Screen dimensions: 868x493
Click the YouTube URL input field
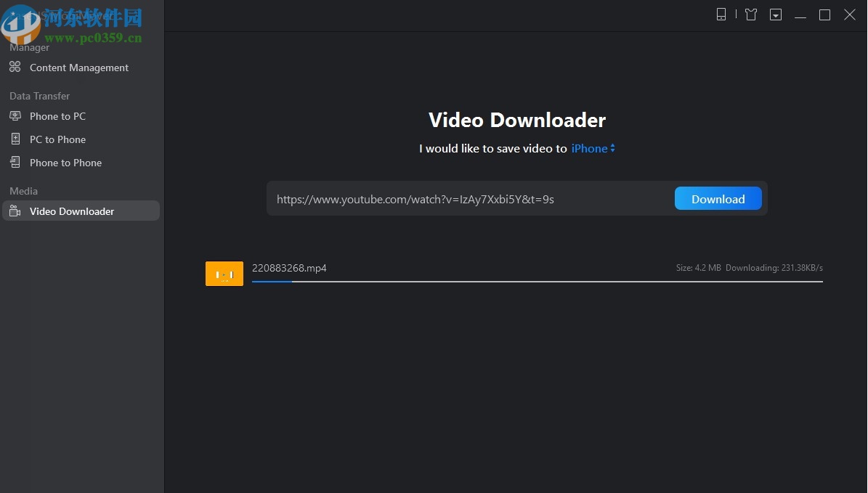[471, 199]
